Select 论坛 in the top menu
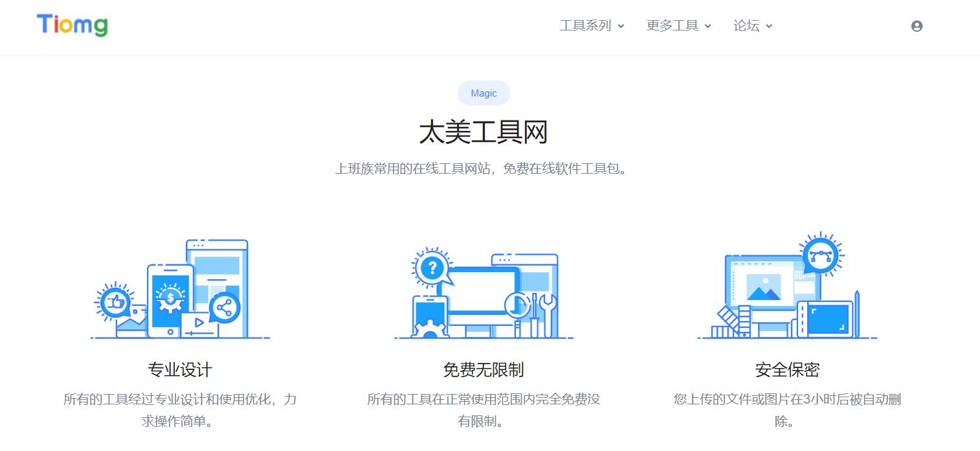The image size is (980, 451). [x=746, y=26]
